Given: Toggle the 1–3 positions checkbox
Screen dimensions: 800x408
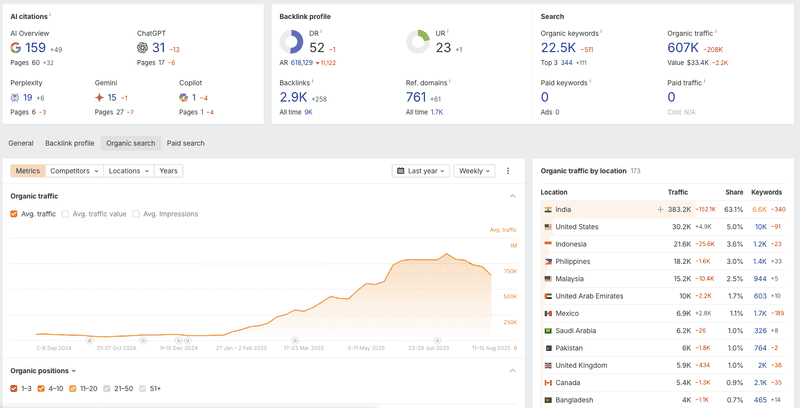Looking at the screenshot, I should [x=14, y=389].
